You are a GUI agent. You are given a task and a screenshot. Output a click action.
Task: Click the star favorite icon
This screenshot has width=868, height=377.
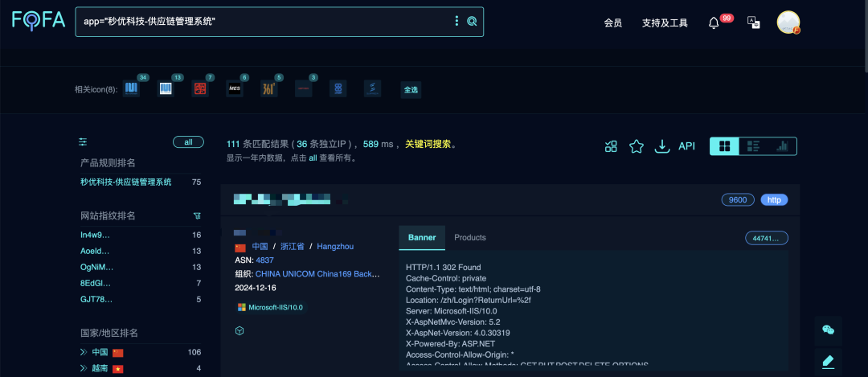pyautogui.click(x=637, y=146)
